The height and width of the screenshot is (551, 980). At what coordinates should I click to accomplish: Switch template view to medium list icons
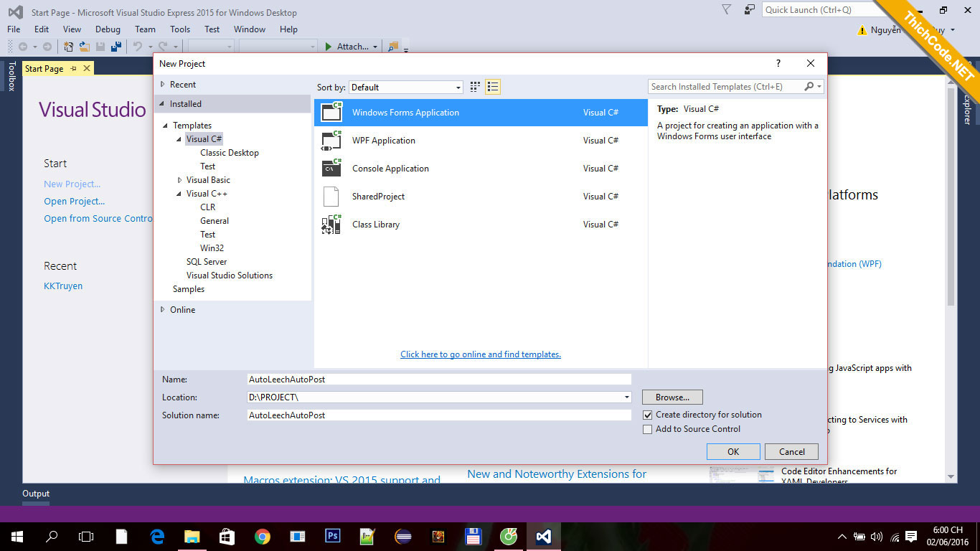[493, 87]
